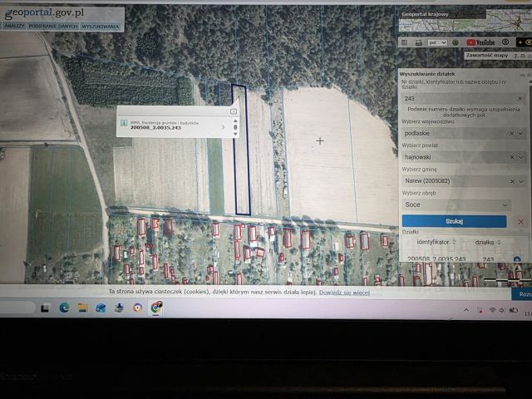Click the parcel number input field
The width and height of the screenshot is (532, 399).
[x=459, y=98]
